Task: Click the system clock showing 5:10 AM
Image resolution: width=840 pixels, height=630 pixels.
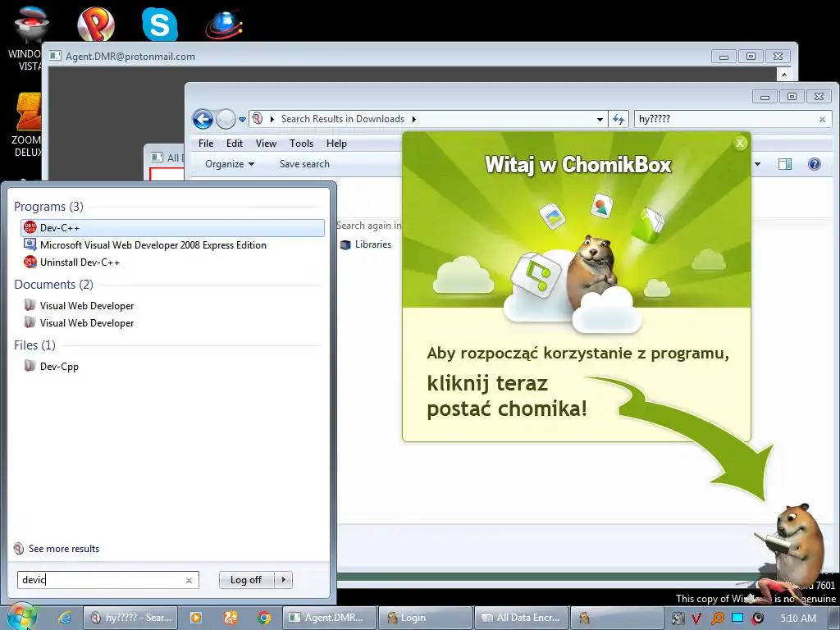Action: pos(798,619)
